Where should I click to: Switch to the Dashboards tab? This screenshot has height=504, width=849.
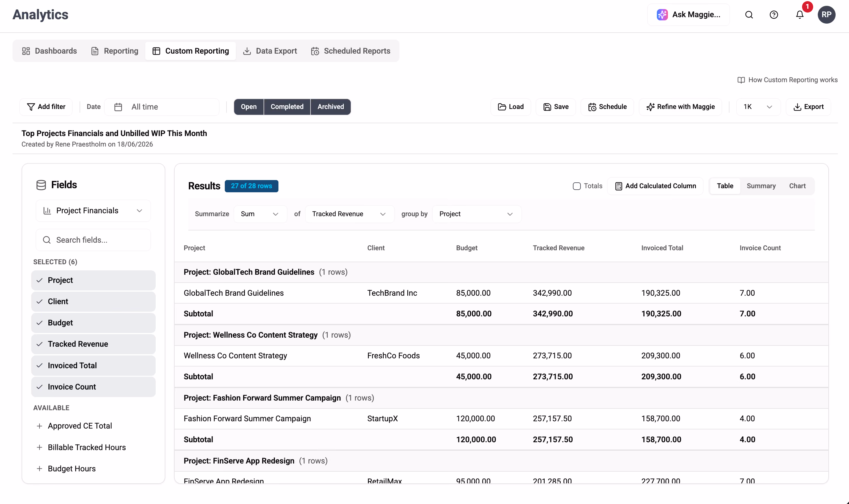click(x=50, y=51)
